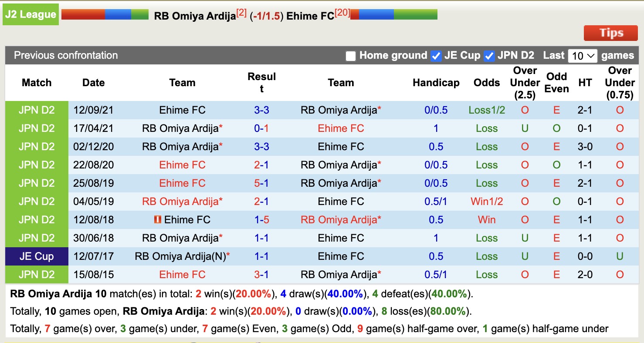644x343 pixels.
Task: Click the form color bar left of RB Omiya Ardija
Action: [x=105, y=13]
